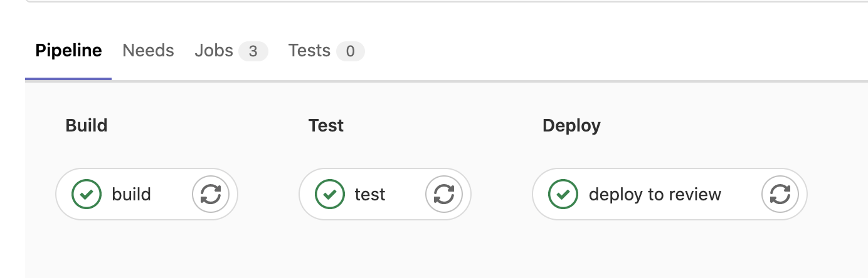The image size is (868, 278).
Task: Click the Jobs count badge showing 3
Action: point(253,51)
